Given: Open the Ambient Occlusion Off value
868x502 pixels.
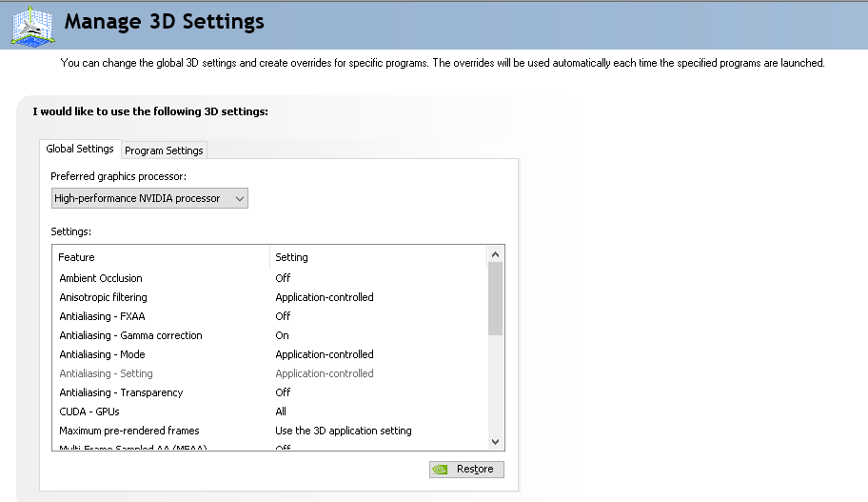Looking at the screenshot, I should [x=283, y=278].
